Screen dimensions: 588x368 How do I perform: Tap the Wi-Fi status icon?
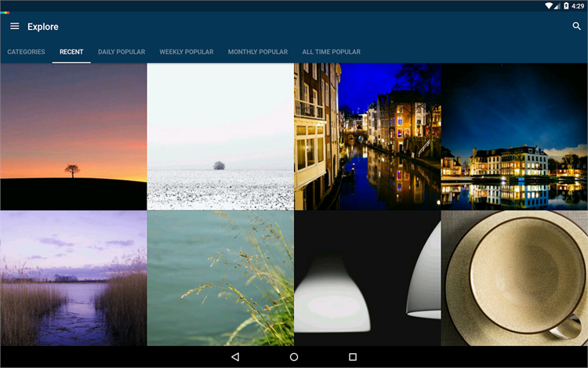tap(549, 5)
